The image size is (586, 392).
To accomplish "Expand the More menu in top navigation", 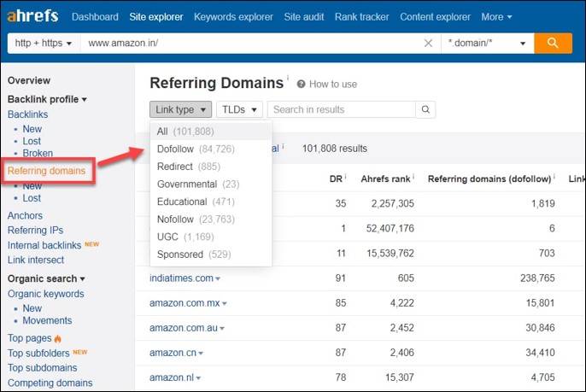I will tap(496, 17).
